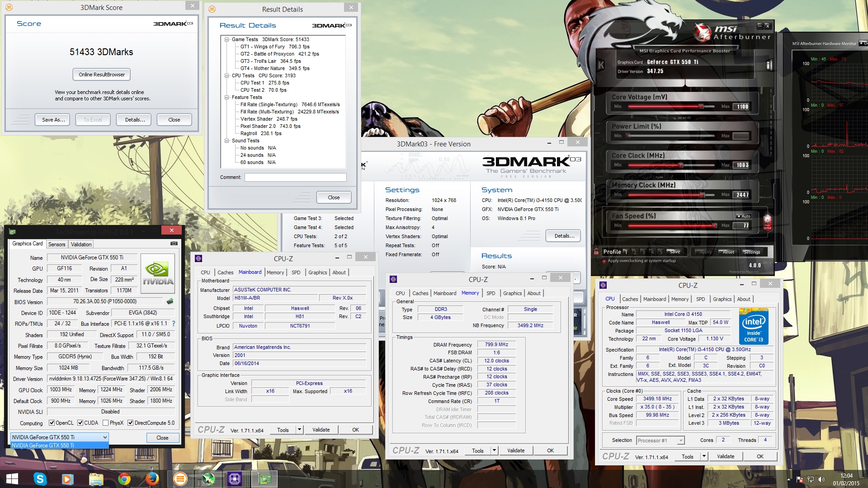
Task: Open the Kombustor K button in Afterburner
Action: pos(601,65)
